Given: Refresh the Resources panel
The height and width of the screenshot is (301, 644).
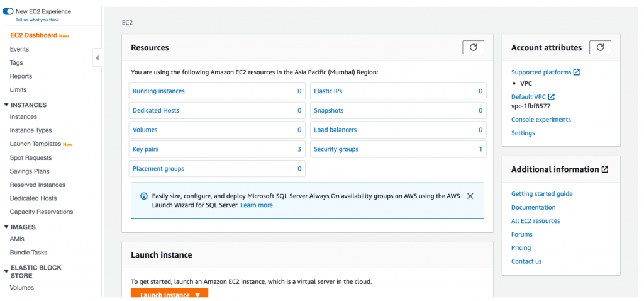Looking at the screenshot, I should 473,47.
